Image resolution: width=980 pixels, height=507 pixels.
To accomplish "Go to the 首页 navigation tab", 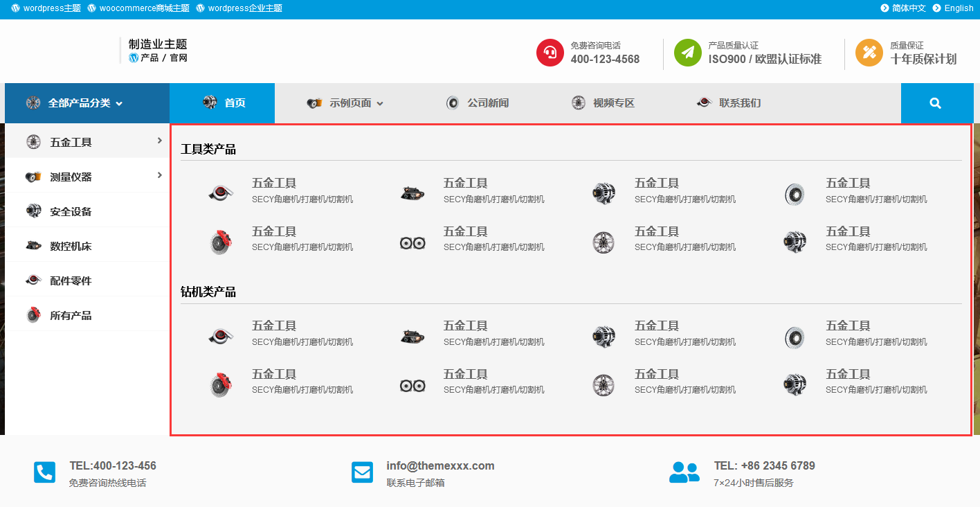I will (223, 103).
